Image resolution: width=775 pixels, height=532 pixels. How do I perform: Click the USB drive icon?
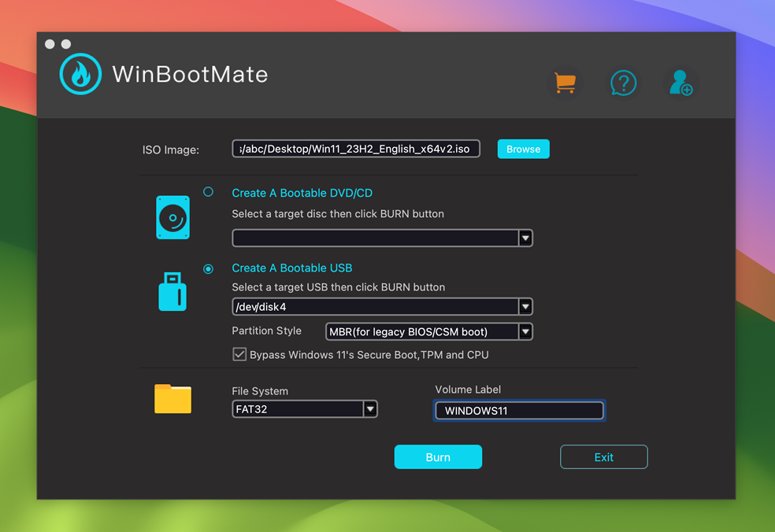click(172, 292)
